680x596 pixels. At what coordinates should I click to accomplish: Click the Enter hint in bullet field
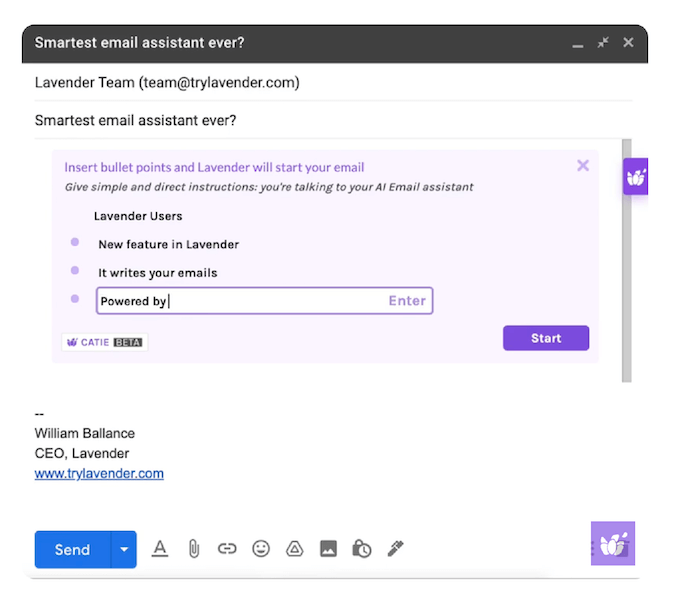pyautogui.click(x=407, y=301)
